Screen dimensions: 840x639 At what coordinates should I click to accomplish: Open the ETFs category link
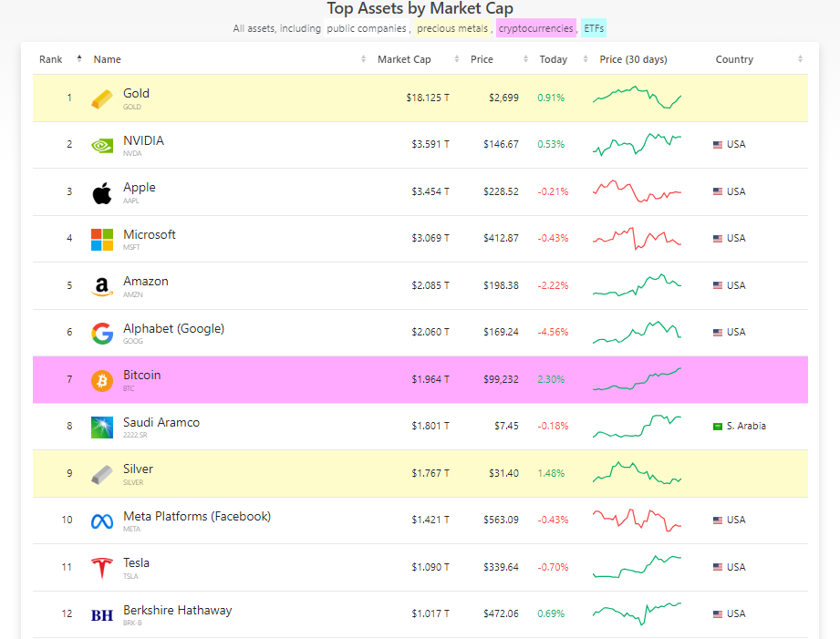click(594, 28)
